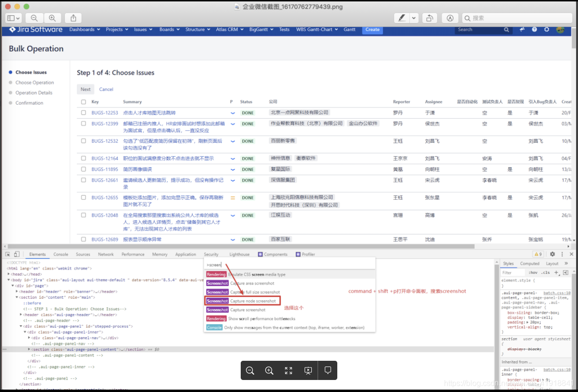The width and height of the screenshot is (578, 392).
Task: Open the React Components tab icon
Action: 260,254
